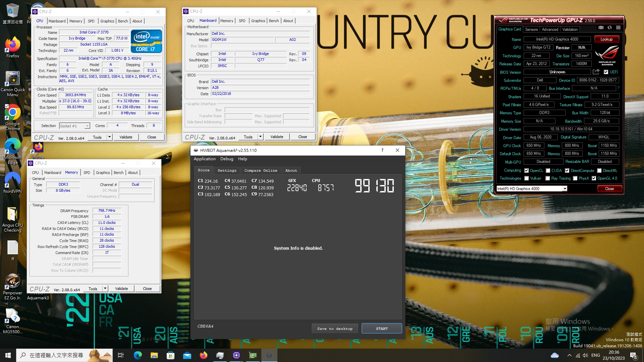The width and height of the screenshot is (644, 362).
Task: Open the Canon MG5500 desktop shortcut
Action: [13, 321]
